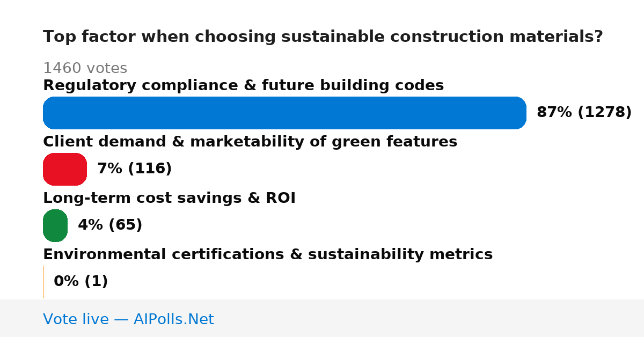644x337 pixels.
Task: Open the Vote live — AIPolls.Net link
Action: coord(128,319)
